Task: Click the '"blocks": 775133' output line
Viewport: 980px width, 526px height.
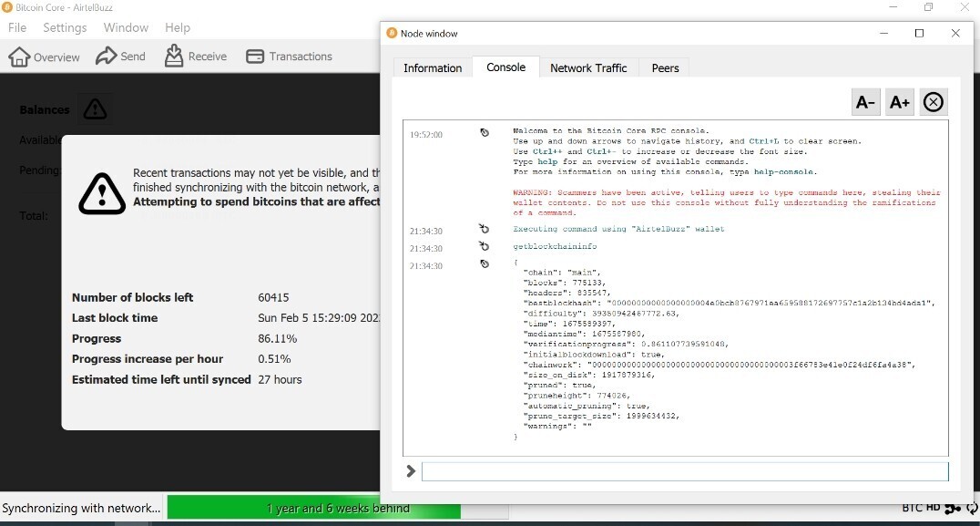Action: coord(565,283)
